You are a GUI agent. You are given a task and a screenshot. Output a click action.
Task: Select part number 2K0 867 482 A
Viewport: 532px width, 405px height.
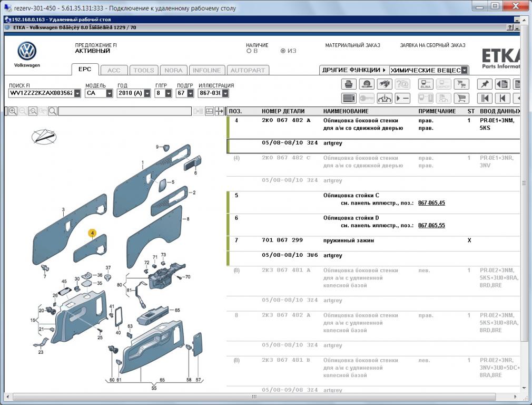pos(286,120)
